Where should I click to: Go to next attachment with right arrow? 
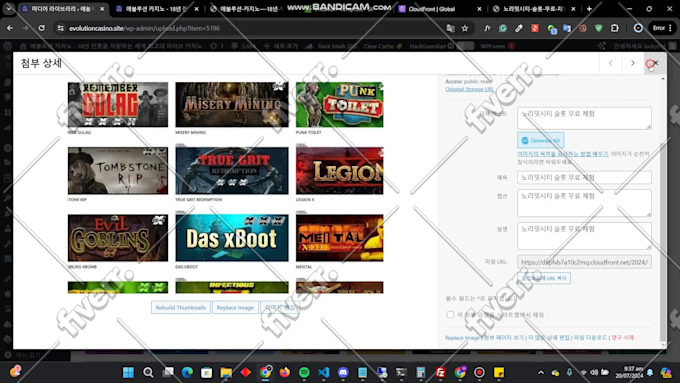pyautogui.click(x=633, y=63)
